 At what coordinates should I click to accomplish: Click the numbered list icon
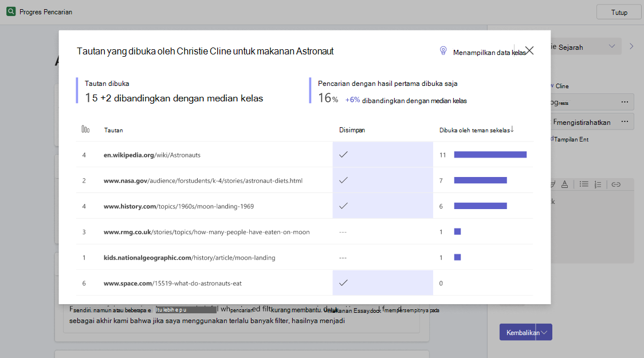click(598, 185)
